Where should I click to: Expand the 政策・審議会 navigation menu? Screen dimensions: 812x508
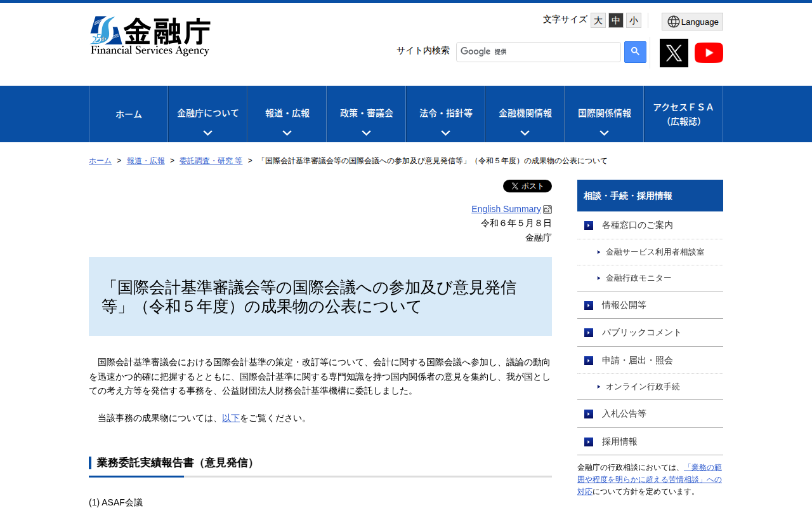click(x=366, y=114)
